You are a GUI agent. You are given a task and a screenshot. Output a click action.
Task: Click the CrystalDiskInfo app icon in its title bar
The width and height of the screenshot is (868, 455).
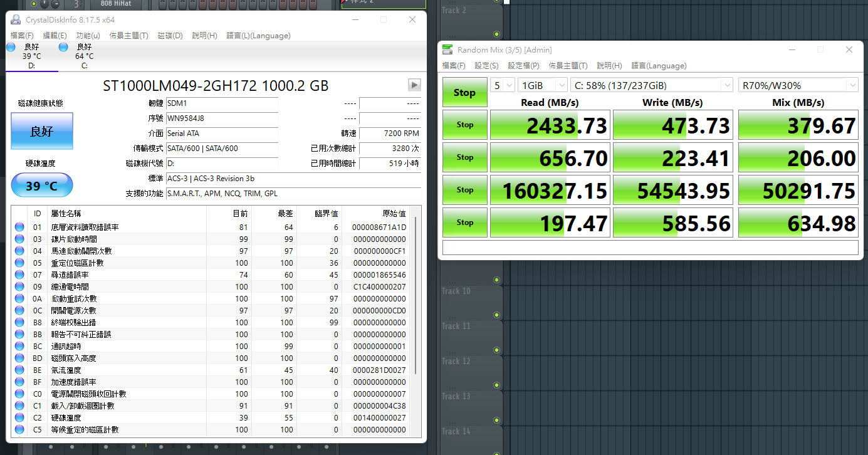[16, 19]
